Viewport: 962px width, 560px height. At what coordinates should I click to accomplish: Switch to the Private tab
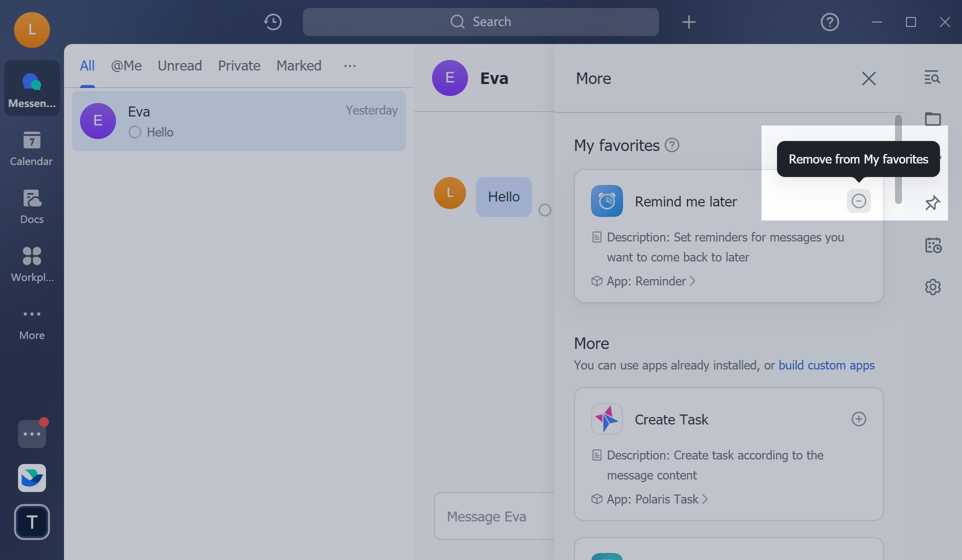(x=239, y=66)
